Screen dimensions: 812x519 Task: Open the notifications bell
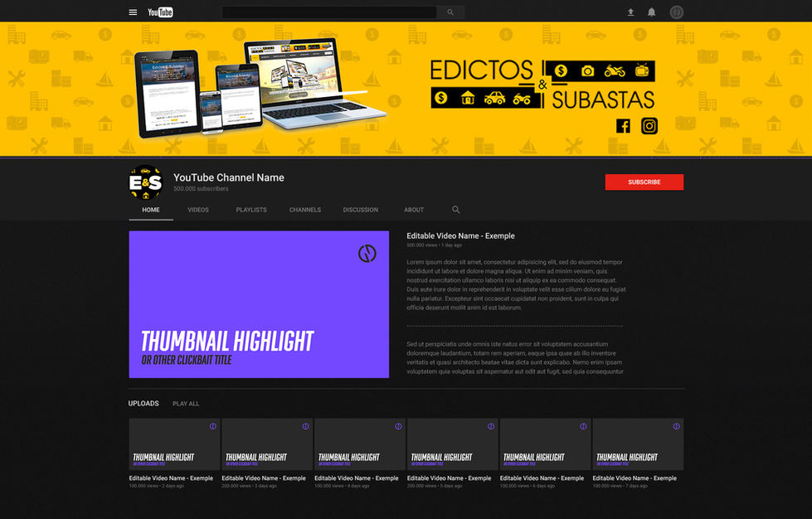click(651, 12)
